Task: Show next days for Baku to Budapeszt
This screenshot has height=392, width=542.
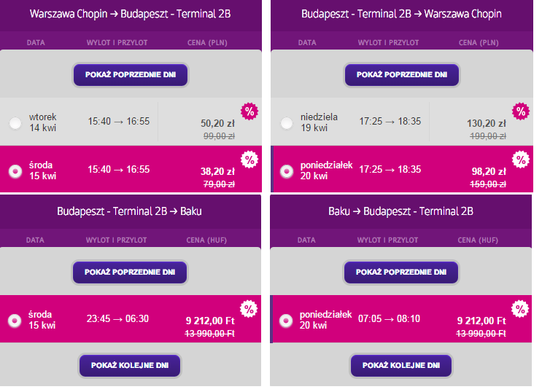Action: point(401,366)
